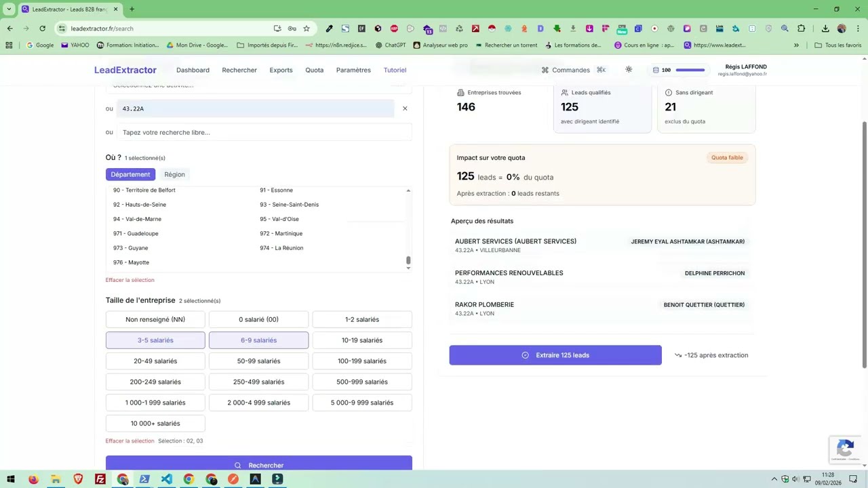Open the Chrome extensions puzzle menu
This screenshot has width=868, height=488.
click(x=801, y=28)
